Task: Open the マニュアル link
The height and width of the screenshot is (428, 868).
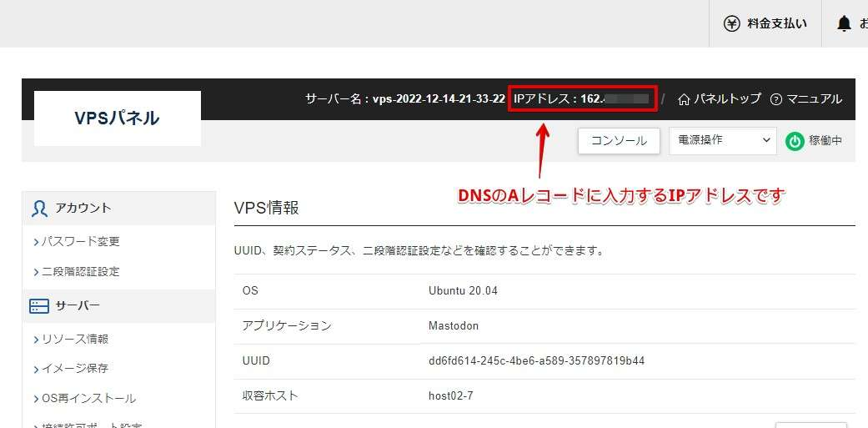Action: [x=814, y=99]
